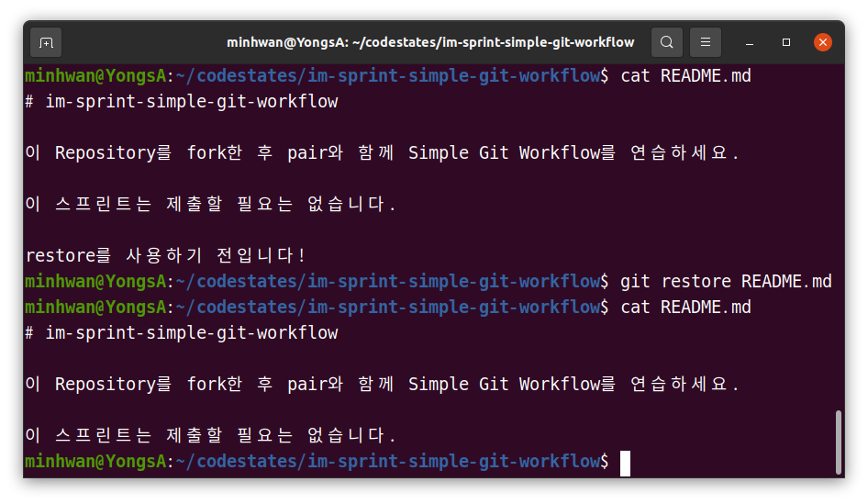Click second '이 Repository를 fork한 후' line
This screenshot has width=868, height=504.
tap(382, 384)
